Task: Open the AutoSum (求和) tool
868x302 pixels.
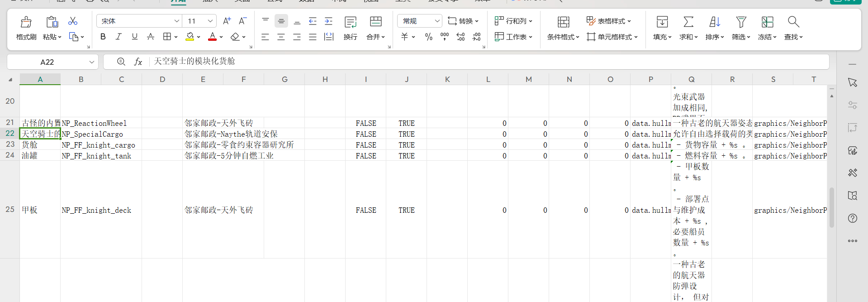Action: 688,22
